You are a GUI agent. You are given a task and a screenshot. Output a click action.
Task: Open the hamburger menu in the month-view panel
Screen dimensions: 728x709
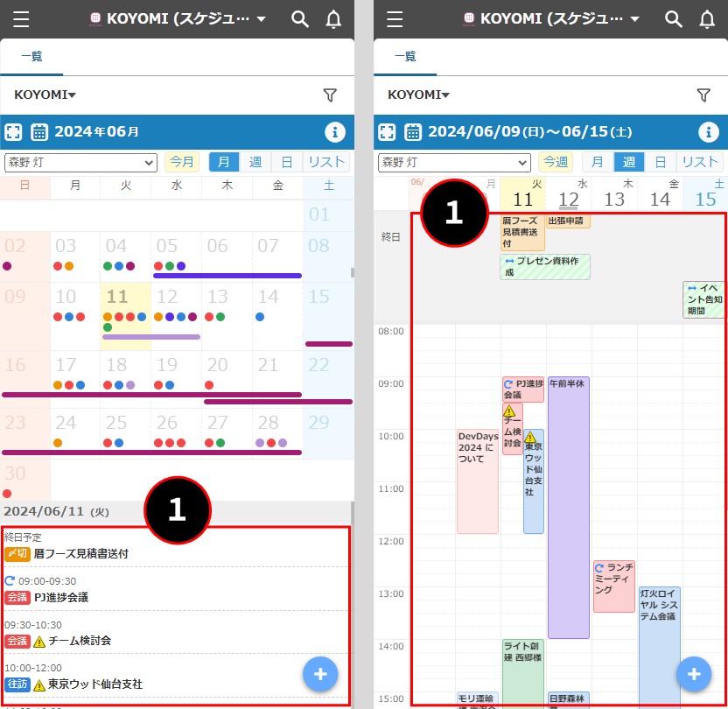pos(21,19)
